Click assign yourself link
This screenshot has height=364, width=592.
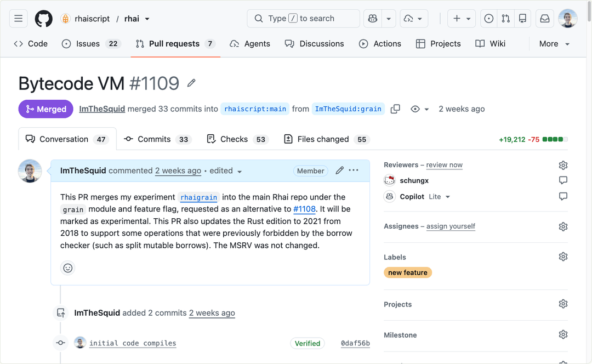coord(451,226)
